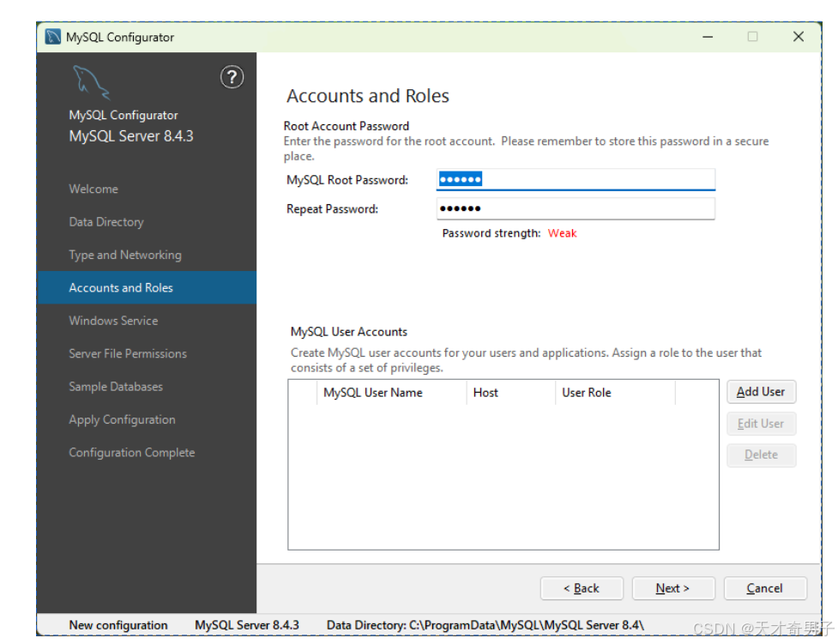Sort by MySQL User Name column header
Image resolution: width=838 pixels, height=644 pixels.
tap(392, 392)
